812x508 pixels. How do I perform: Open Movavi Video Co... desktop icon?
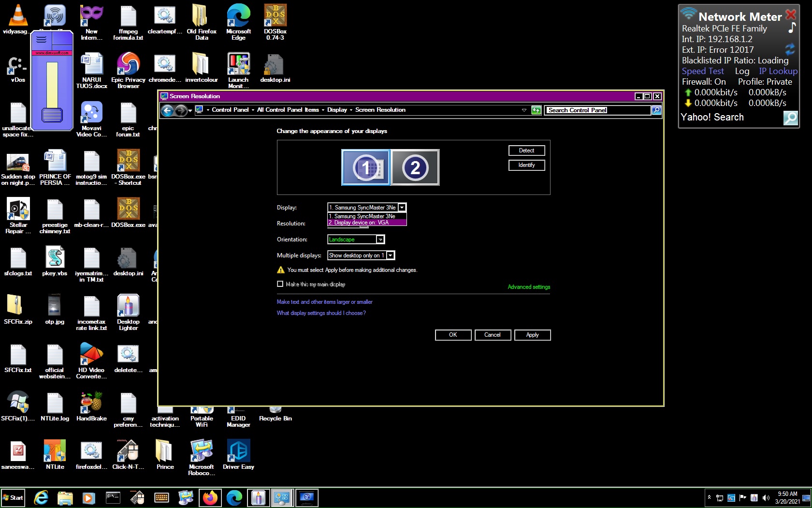coord(91,119)
